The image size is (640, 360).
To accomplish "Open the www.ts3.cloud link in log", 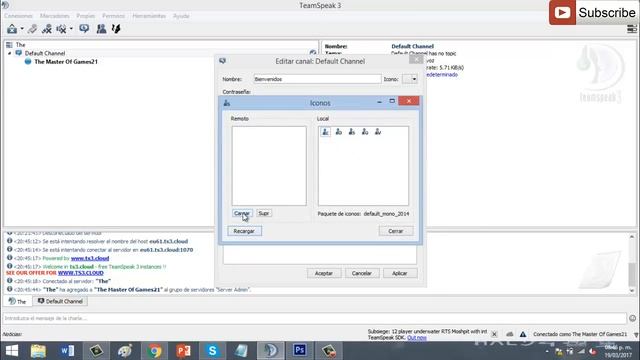I will click(90, 258).
